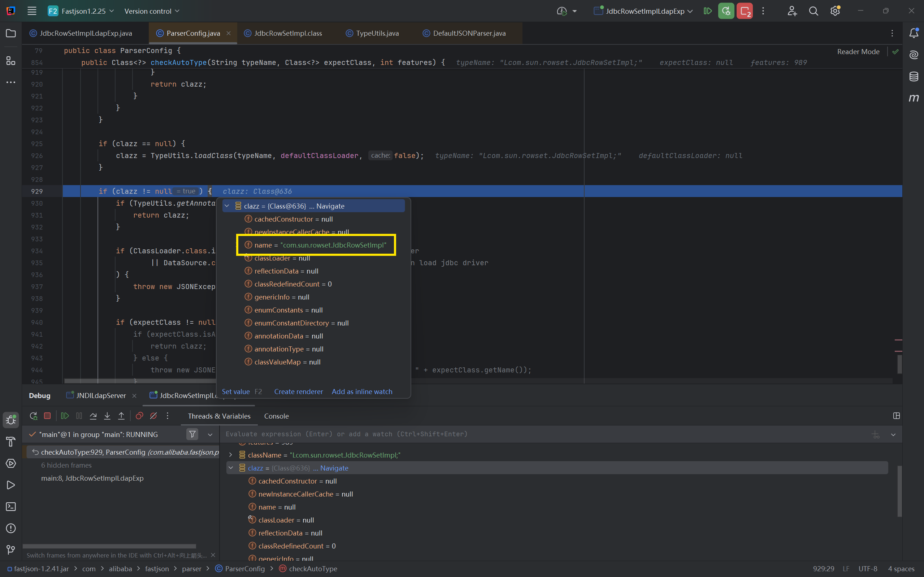Expand the evaluate expression history dropdown

click(893, 434)
